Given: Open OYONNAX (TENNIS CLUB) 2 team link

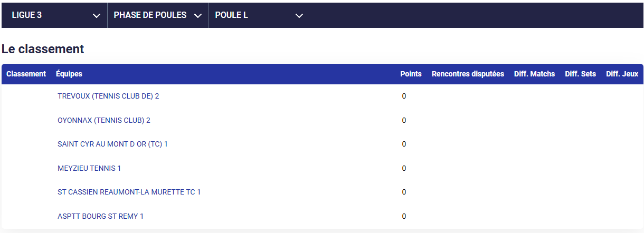Looking at the screenshot, I should [104, 120].
